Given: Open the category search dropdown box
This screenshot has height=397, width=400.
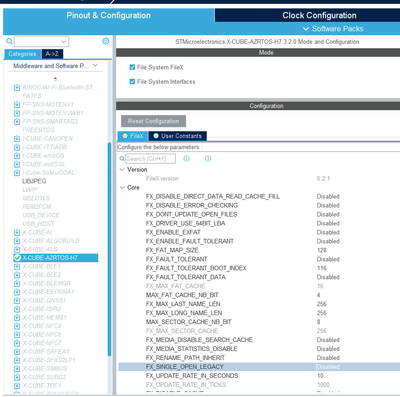Looking at the screenshot, I should (42, 42).
